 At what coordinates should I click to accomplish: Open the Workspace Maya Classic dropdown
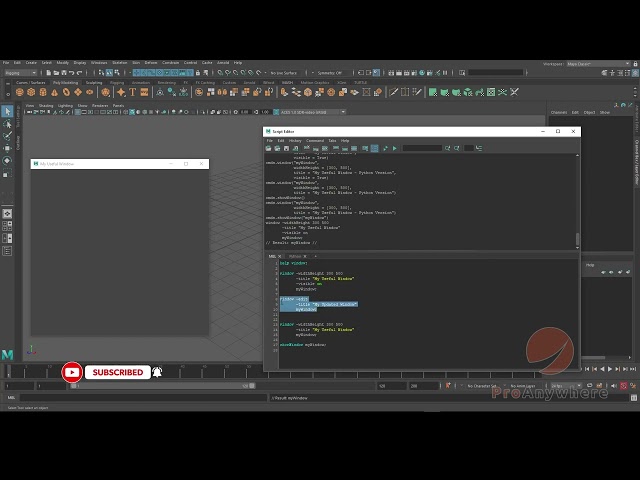click(x=598, y=64)
